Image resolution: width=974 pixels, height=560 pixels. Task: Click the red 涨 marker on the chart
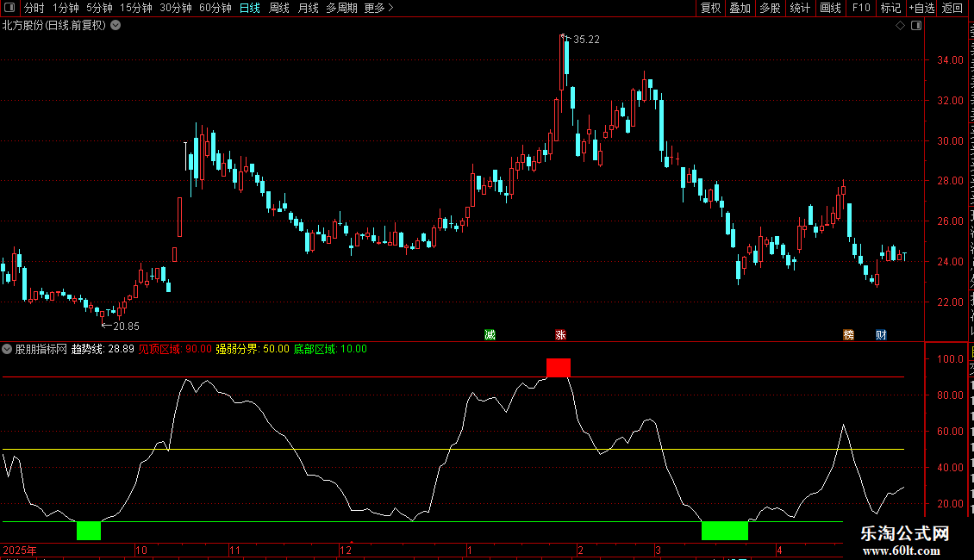(560, 335)
